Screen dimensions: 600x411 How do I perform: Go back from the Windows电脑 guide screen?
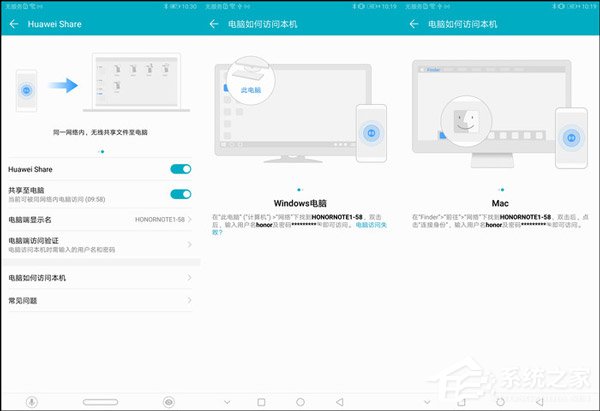213,22
